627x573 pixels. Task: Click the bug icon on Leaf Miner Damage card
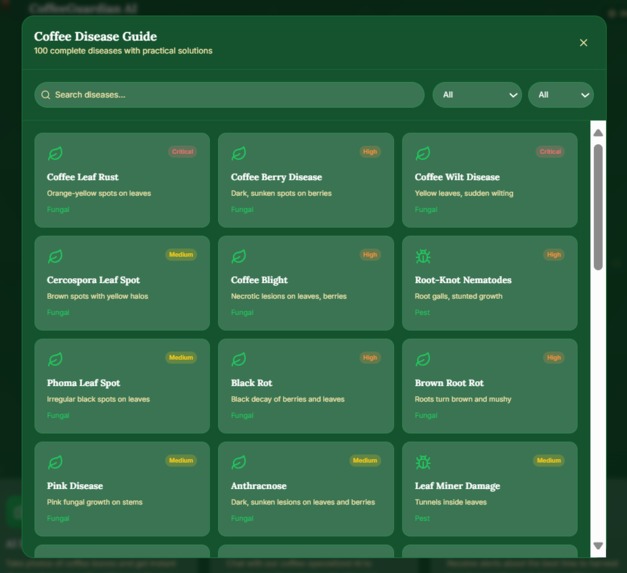[423, 462]
